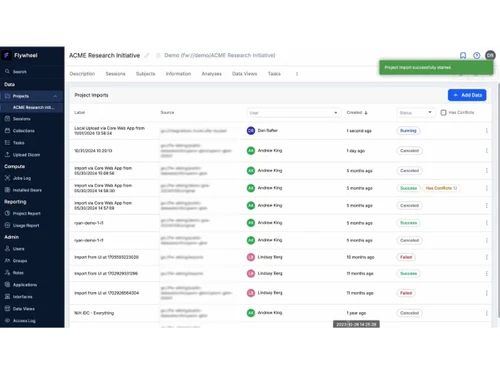Switch to the Analyses tab
500x375 pixels.
[212, 74]
